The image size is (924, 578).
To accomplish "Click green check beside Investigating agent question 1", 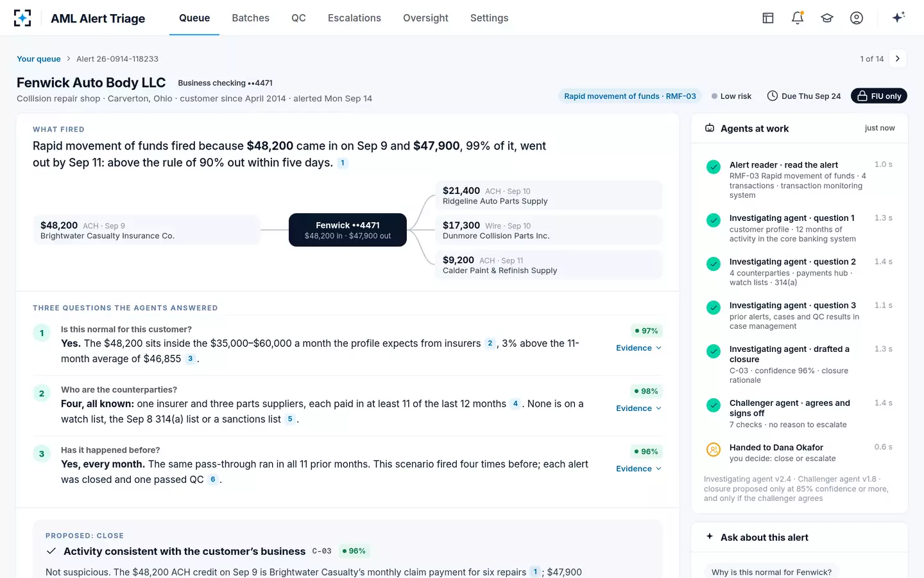I will (x=714, y=220).
